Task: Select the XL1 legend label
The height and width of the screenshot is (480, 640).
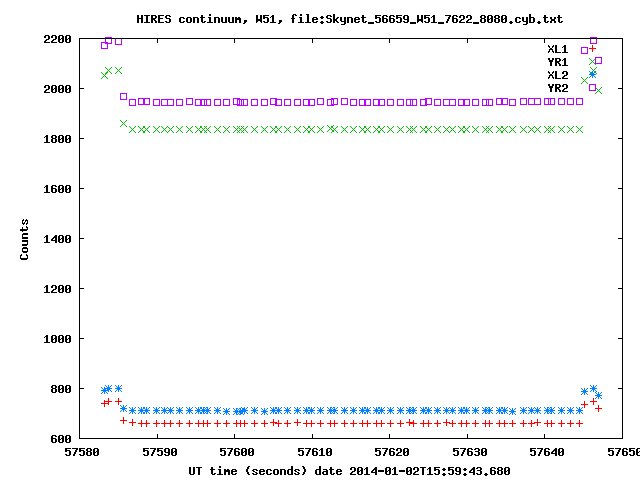Action: [x=558, y=49]
